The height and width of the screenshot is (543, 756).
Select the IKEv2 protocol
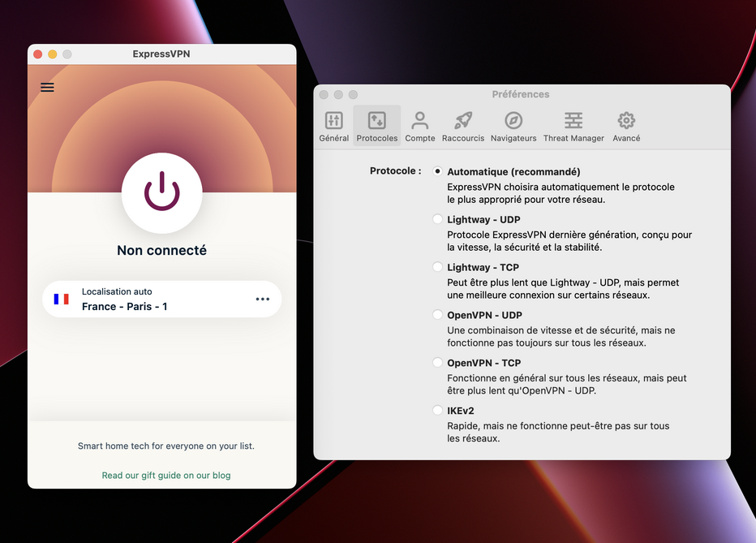[437, 410]
